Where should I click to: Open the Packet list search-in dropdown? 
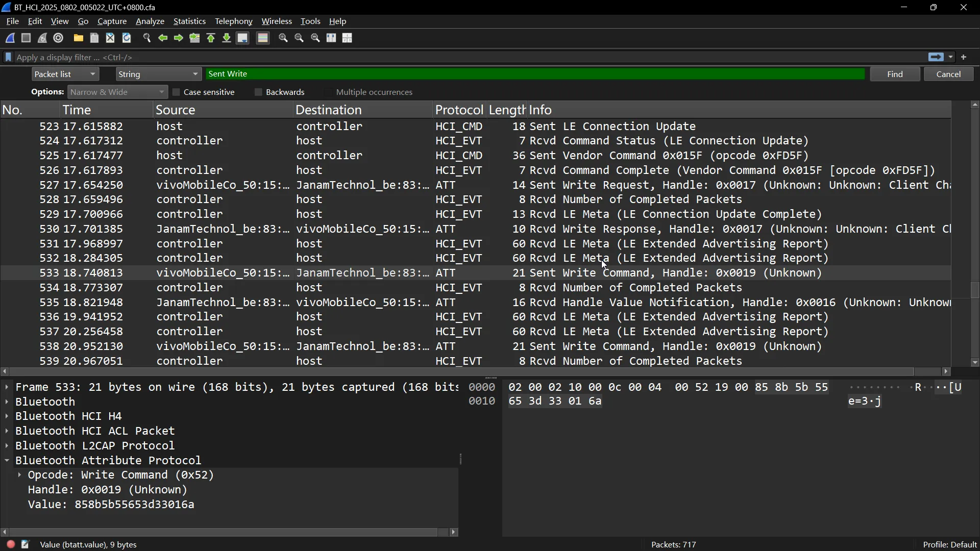pyautogui.click(x=65, y=74)
